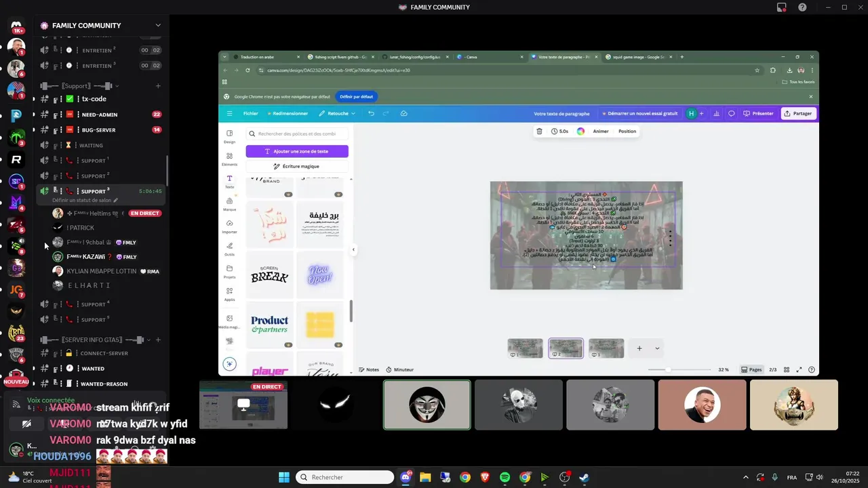Open Steam from the Windows taskbar

tap(584, 477)
